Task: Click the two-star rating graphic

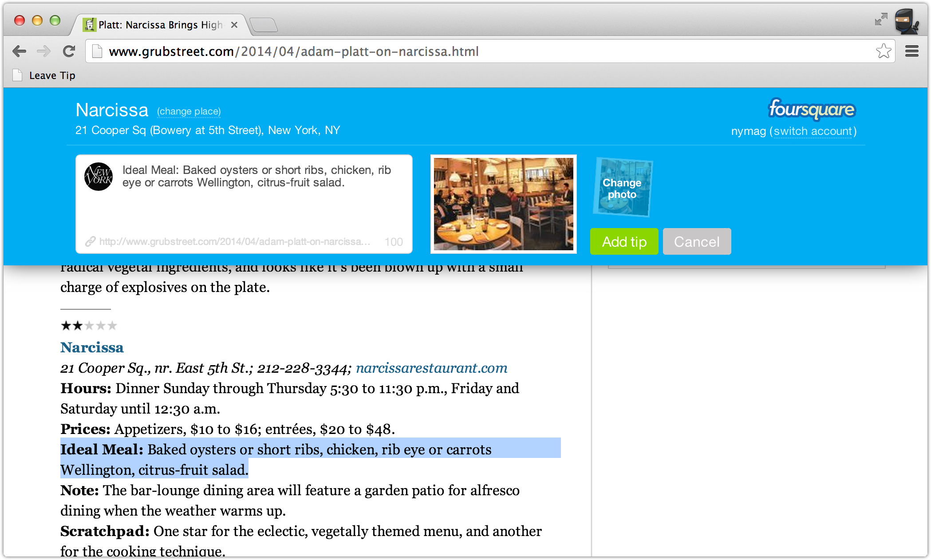Action: point(89,326)
